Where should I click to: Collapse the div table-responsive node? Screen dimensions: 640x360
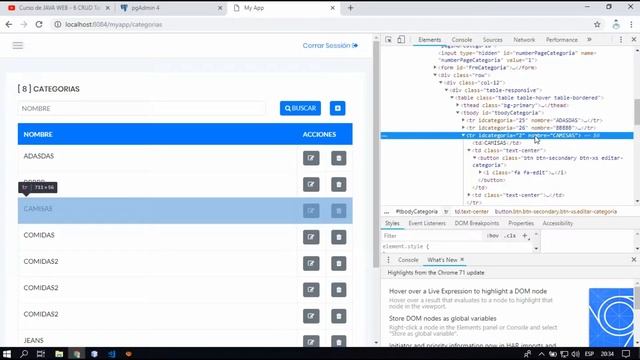447,90
